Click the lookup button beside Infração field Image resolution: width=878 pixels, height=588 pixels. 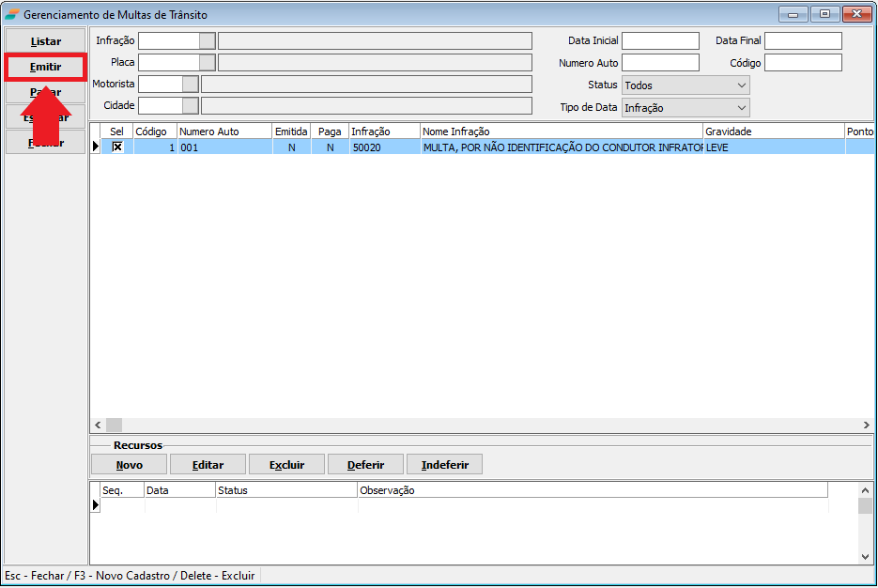click(208, 41)
